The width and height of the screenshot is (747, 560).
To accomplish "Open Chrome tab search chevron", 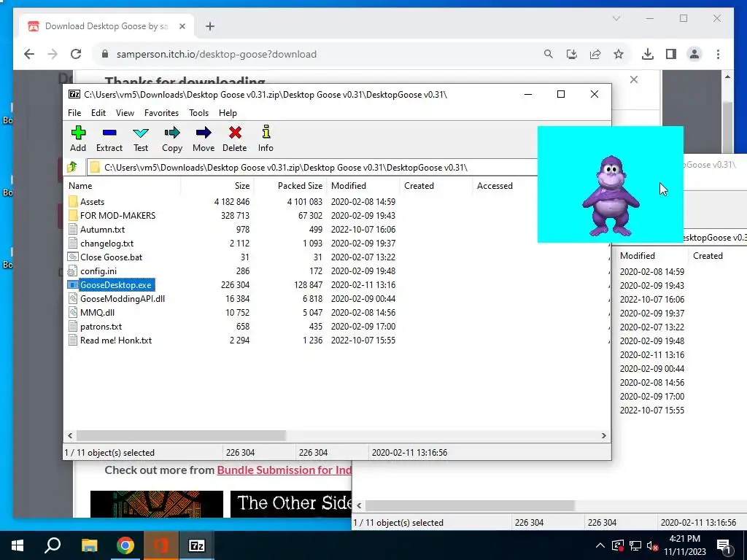I will coord(616,18).
